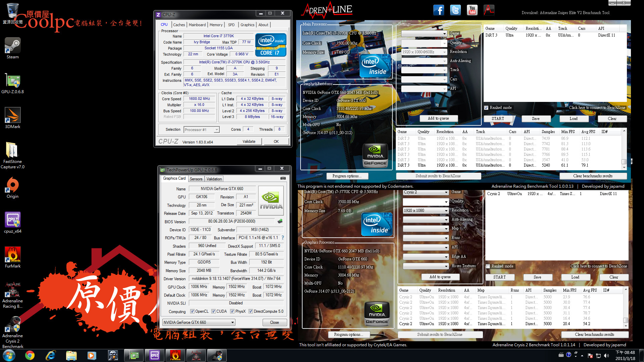Expand the NVIDIA GeForce GTX 660 dropdown in GPU-Z
This screenshot has height=362, width=644.
[x=199, y=322]
